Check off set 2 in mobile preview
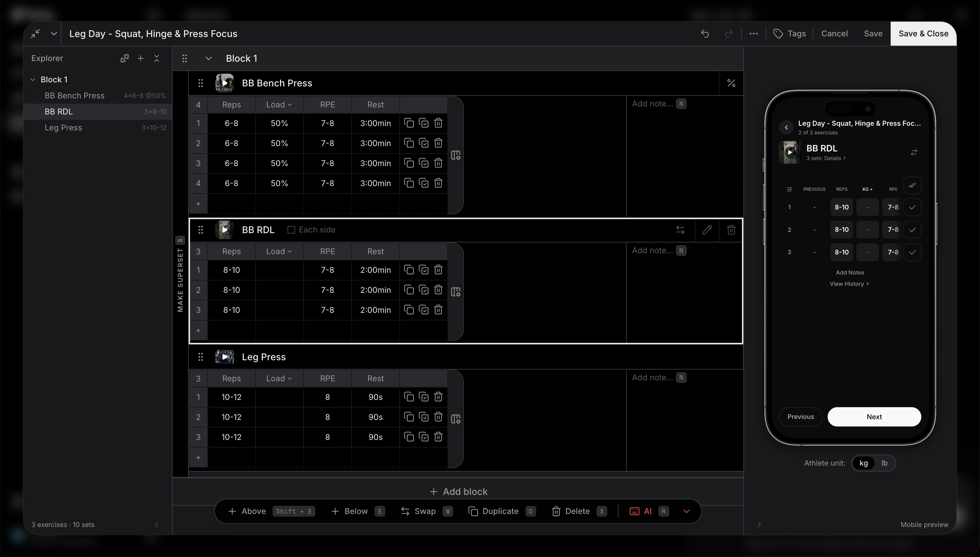The image size is (980, 557). pyautogui.click(x=912, y=230)
